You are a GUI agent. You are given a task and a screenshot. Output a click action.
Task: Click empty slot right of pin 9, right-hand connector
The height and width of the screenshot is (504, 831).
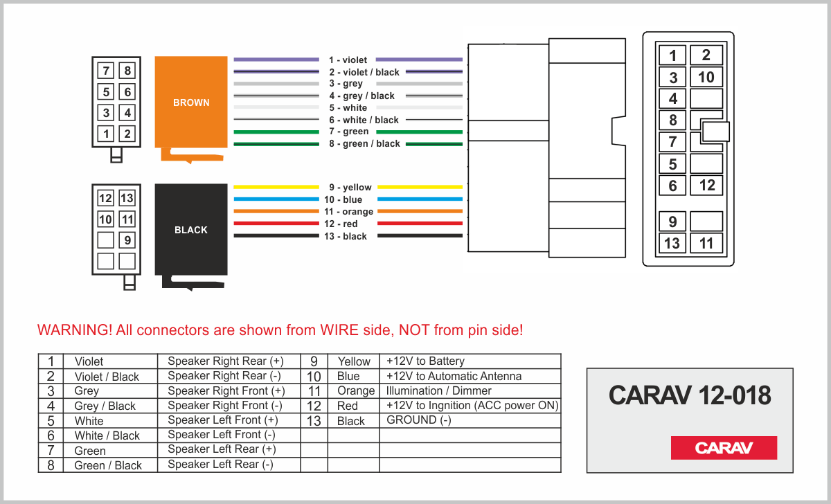pos(706,222)
